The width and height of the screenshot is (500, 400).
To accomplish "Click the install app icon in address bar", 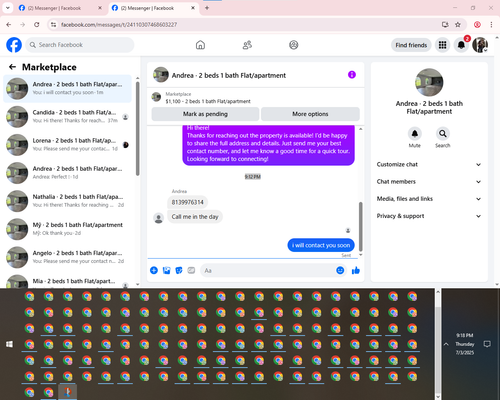I will pos(445,24).
